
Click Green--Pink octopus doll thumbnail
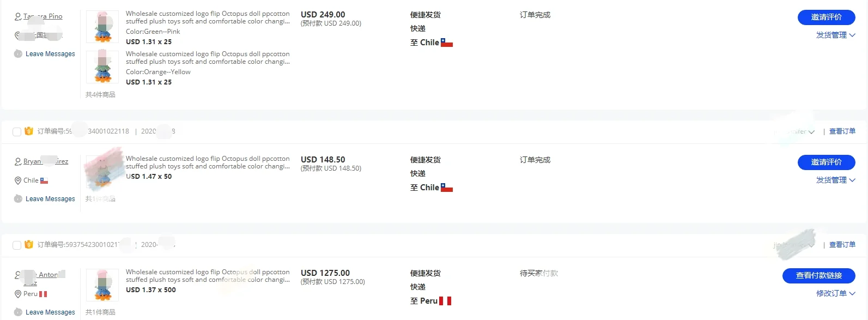102,27
